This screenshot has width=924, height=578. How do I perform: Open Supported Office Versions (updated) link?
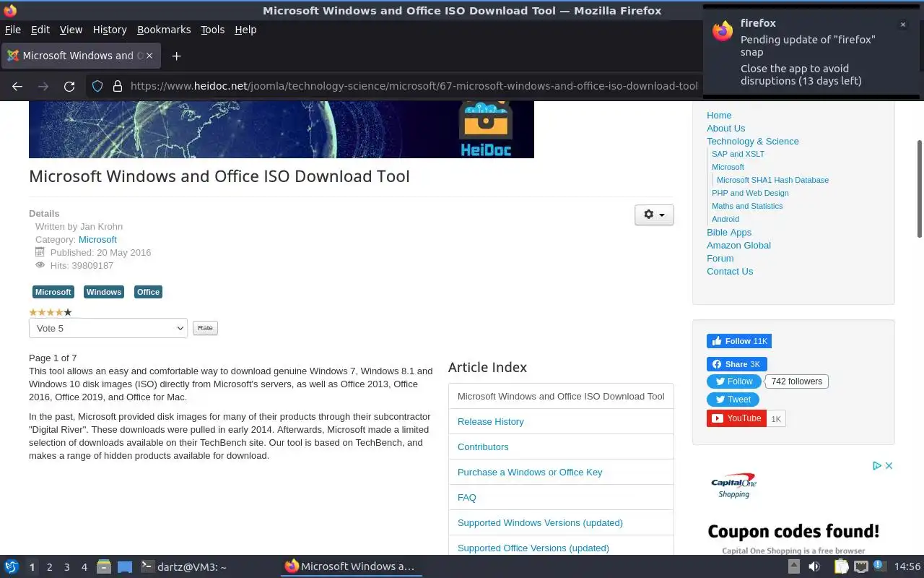point(533,548)
